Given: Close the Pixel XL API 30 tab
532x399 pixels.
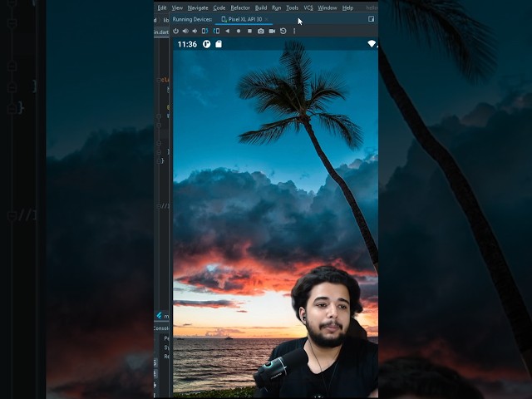Looking at the screenshot, I should point(266,19).
